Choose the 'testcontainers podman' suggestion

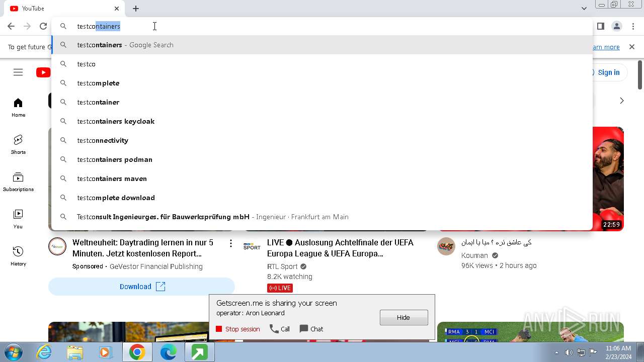(322, 159)
